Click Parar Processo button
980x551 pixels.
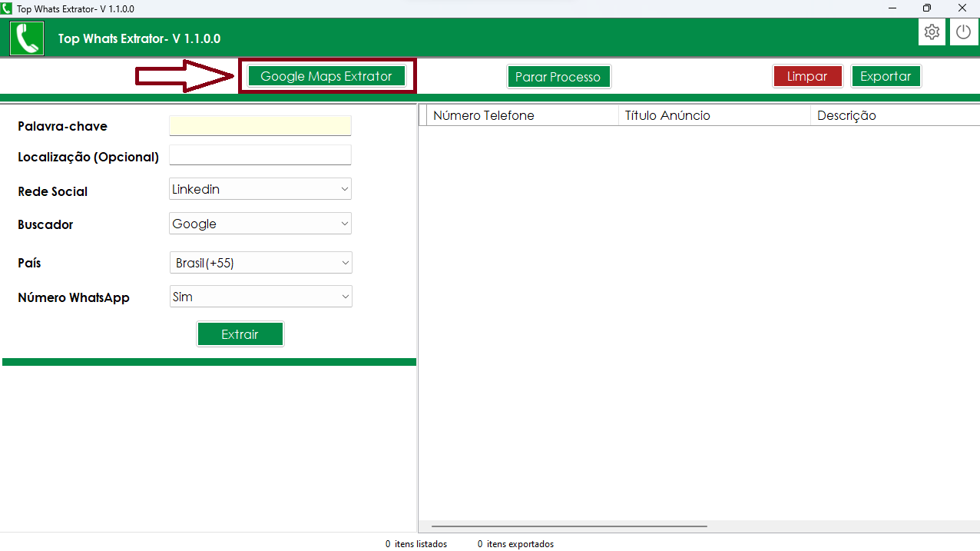coord(558,77)
